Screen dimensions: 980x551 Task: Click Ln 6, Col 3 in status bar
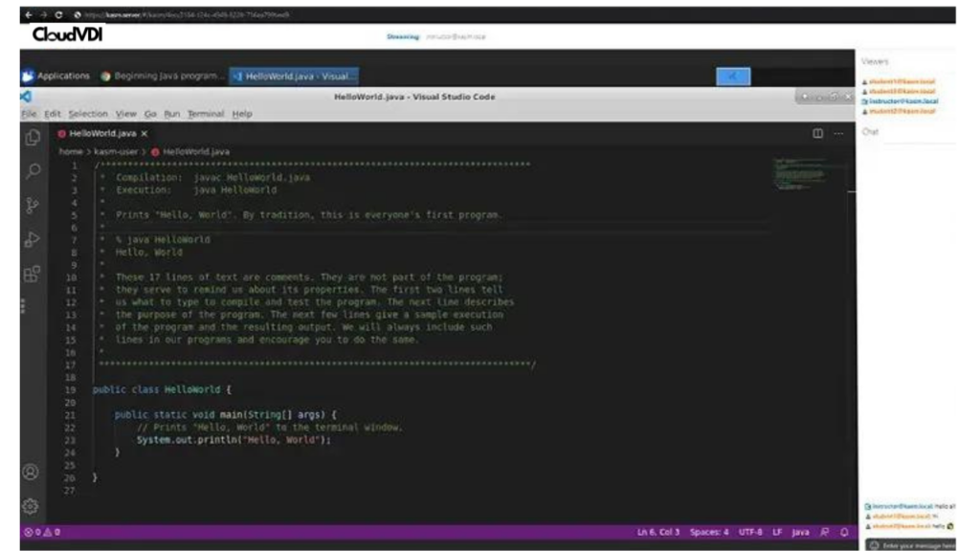pos(658,532)
